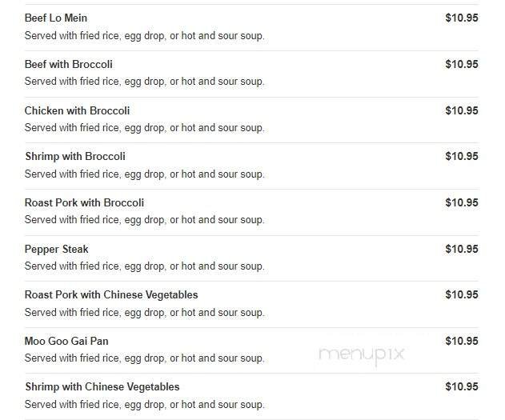Image resolution: width=505 pixels, height=420 pixels.
Task: Click the menupix watermark logo
Action: coord(361,353)
